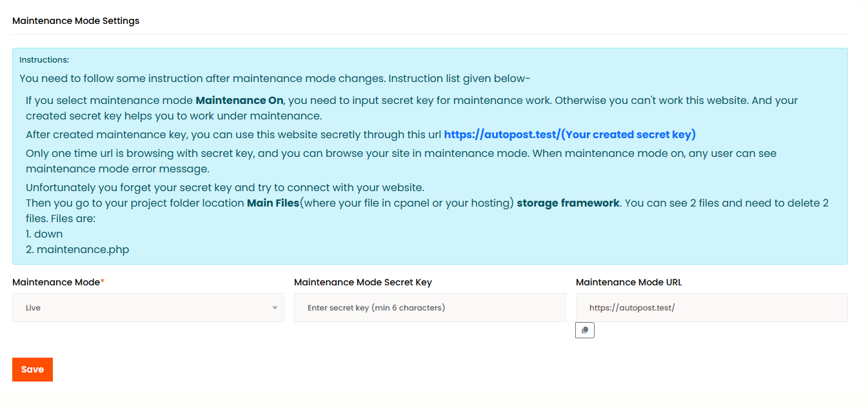Select the Instructions header in the info panel
868x408 pixels.
44,59
